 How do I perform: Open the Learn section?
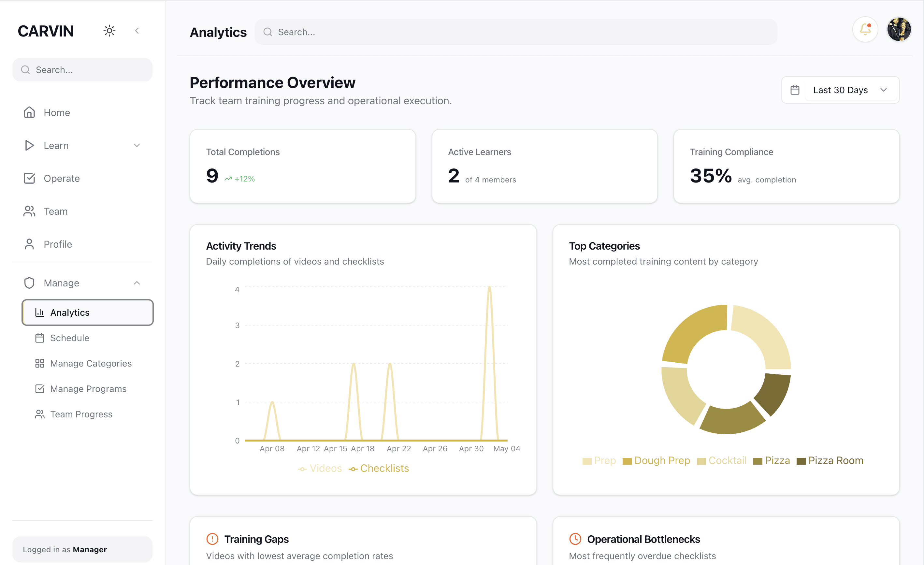(82, 145)
